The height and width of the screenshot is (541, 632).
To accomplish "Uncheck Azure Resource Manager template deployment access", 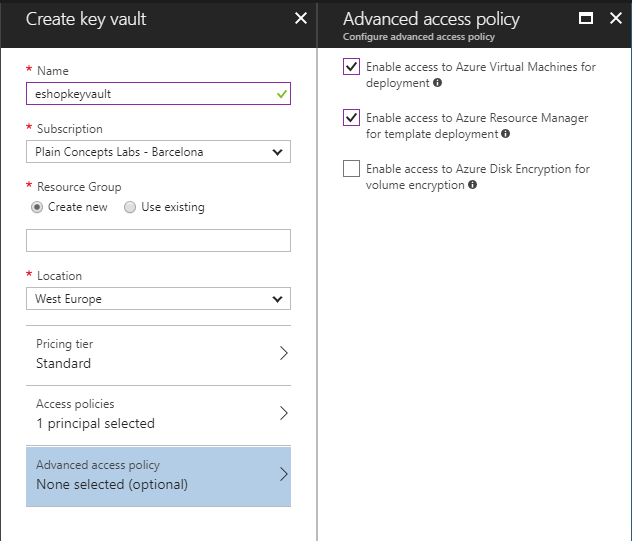I will (351, 118).
